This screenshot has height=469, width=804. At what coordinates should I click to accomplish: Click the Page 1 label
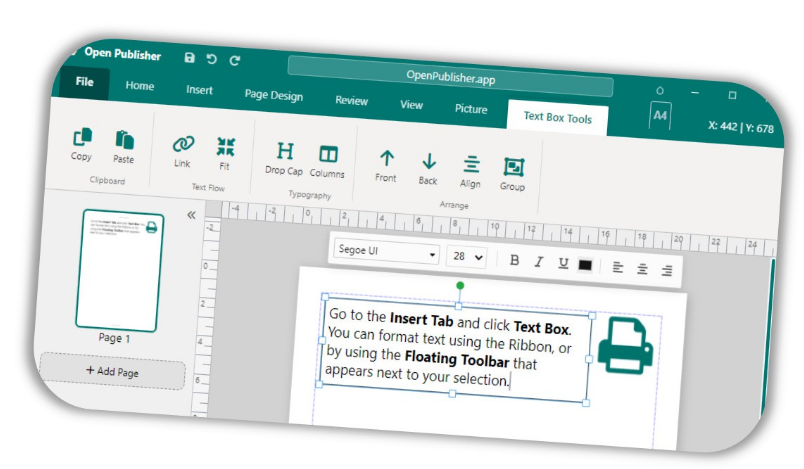[114, 338]
